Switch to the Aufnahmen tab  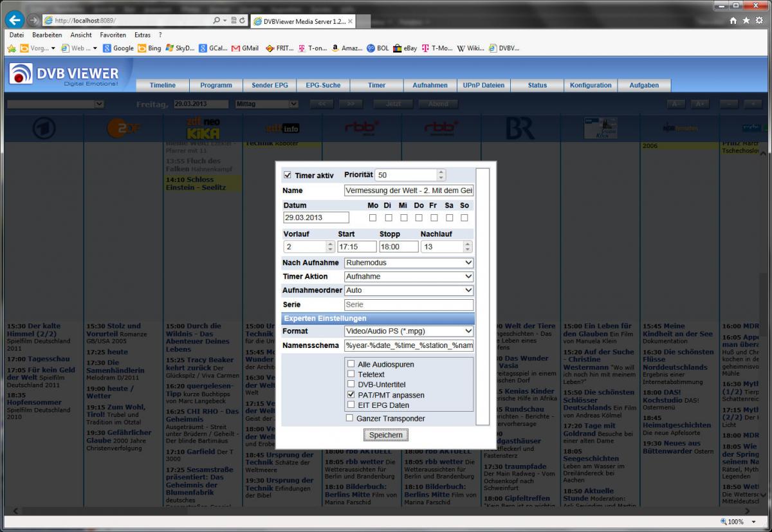coord(430,85)
